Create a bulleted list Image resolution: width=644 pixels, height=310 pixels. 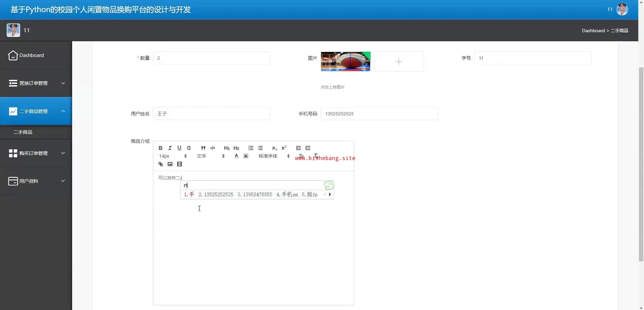pos(260,148)
